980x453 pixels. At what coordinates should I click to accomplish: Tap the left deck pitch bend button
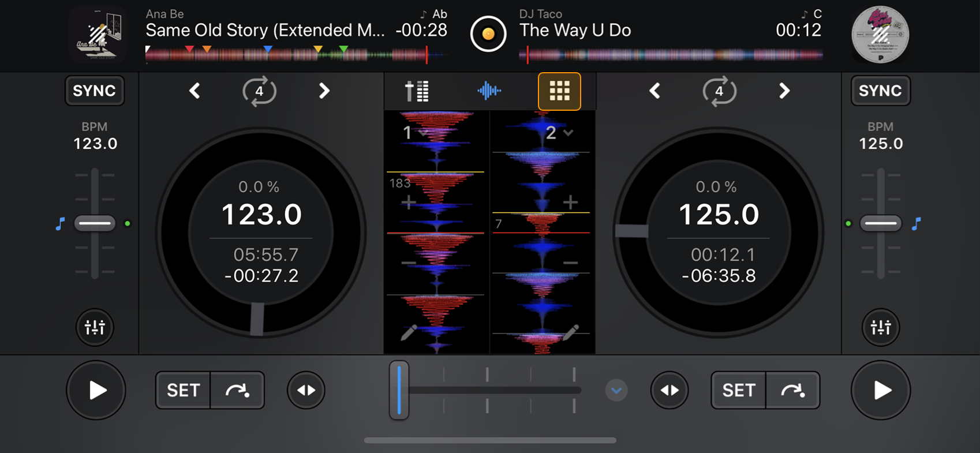tap(306, 391)
